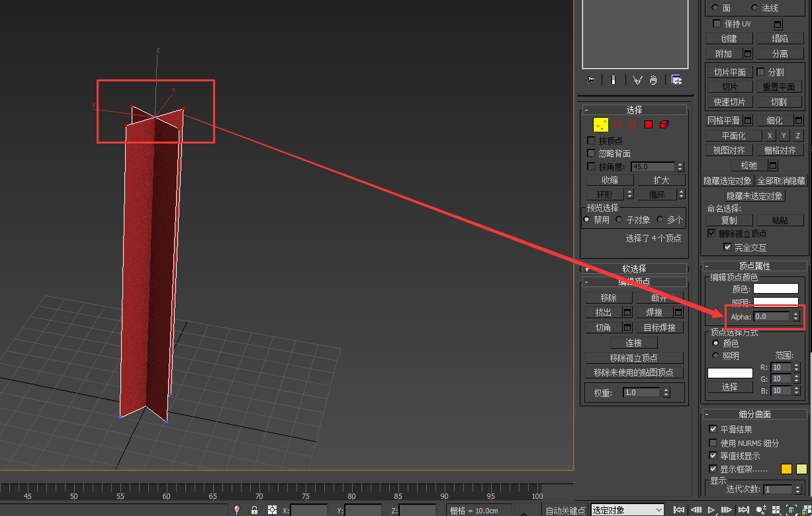Enable 使用 NURMS 细分 checkbox

coord(713,443)
